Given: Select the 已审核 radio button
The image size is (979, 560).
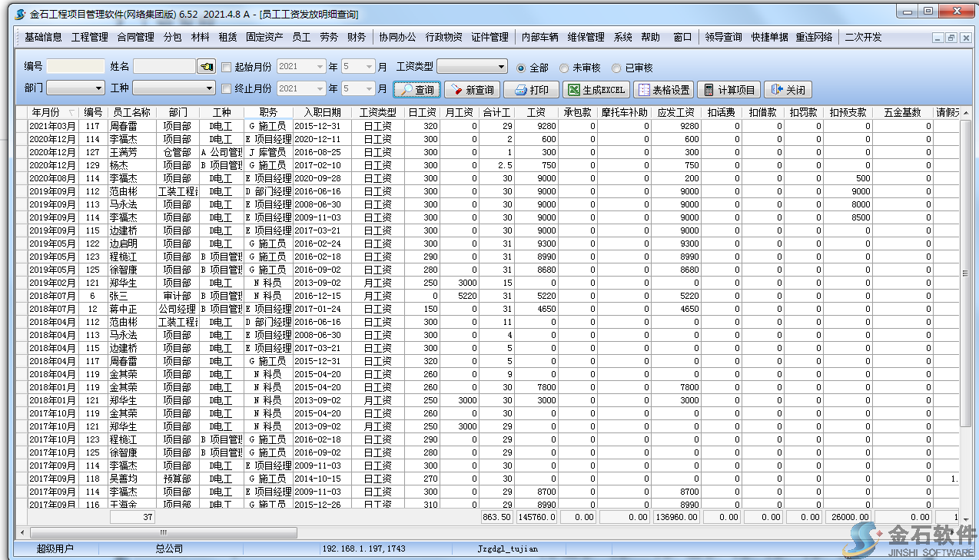Looking at the screenshot, I should (616, 68).
